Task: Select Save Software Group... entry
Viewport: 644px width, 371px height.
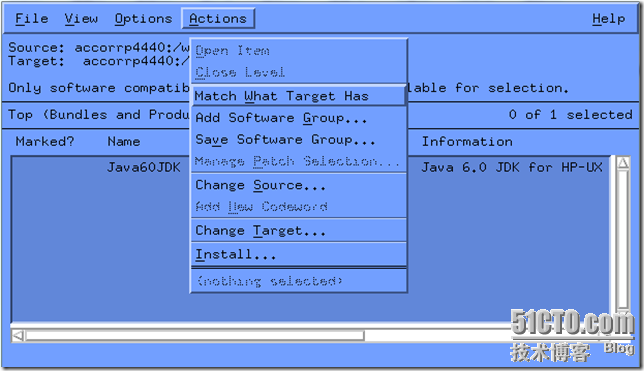Action: [x=299, y=140]
